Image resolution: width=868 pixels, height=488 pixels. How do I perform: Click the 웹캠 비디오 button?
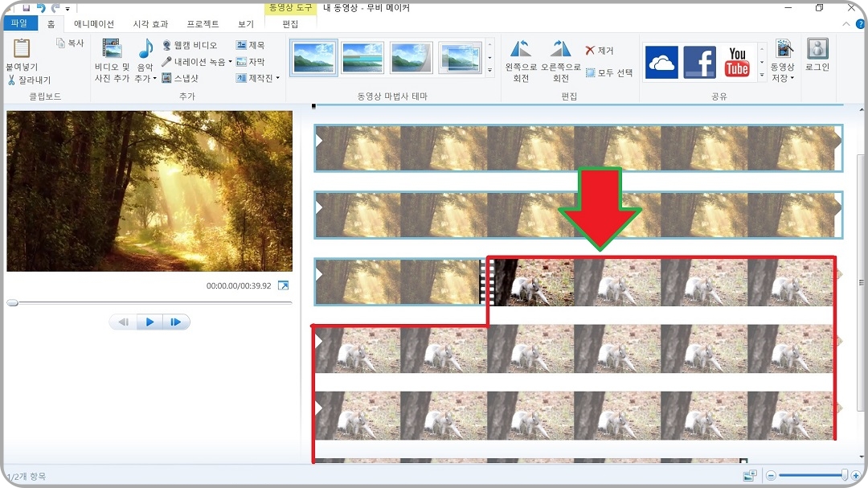(190, 45)
